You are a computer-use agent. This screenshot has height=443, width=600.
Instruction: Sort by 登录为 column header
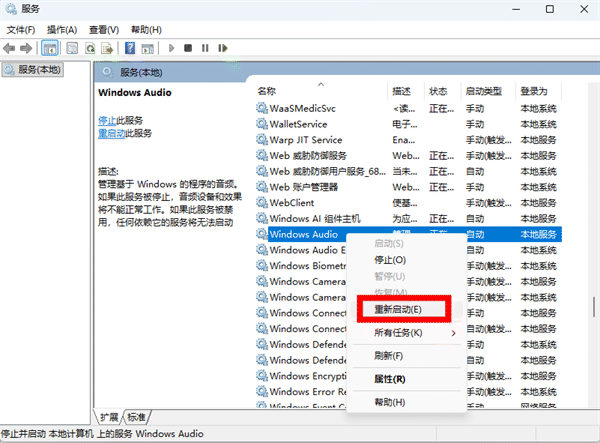click(538, 91)
